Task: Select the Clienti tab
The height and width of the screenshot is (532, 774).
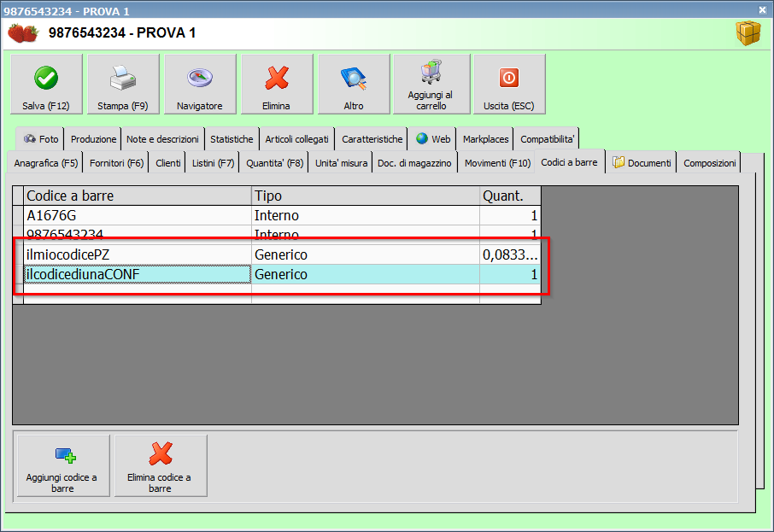Action: pyautogui.click(x=167, y=163)
